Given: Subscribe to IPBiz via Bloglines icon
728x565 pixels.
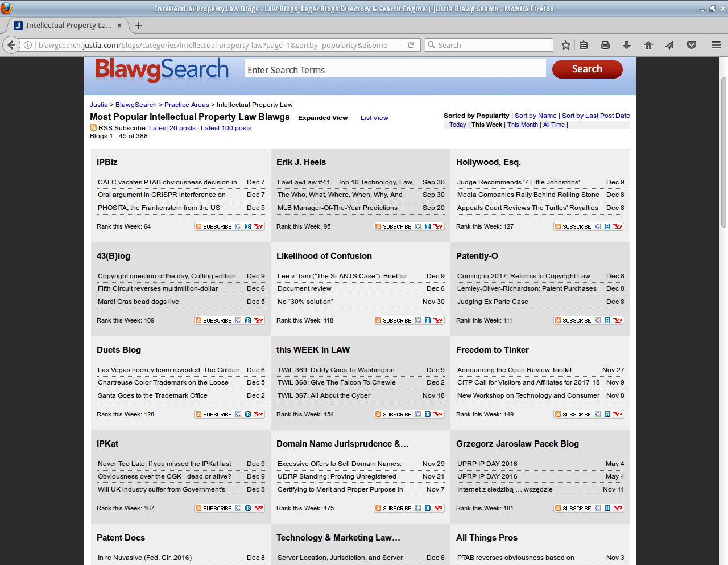Looking at the screenshot, I should pyautogui.click(x=248, y=226).
